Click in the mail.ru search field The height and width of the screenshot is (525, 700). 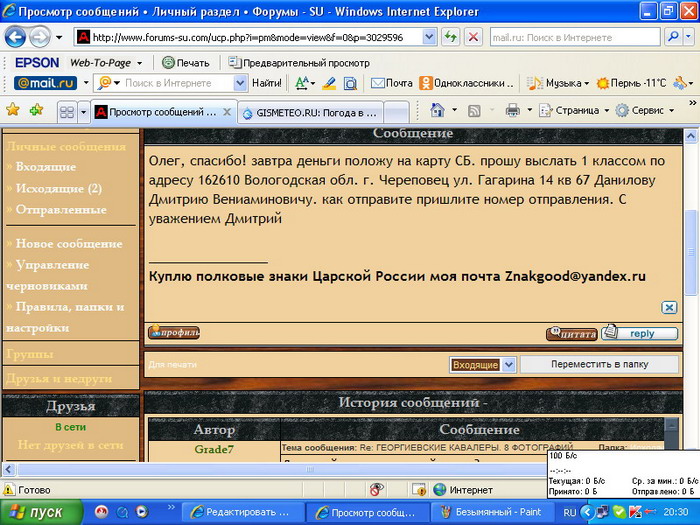click(178, 83)
